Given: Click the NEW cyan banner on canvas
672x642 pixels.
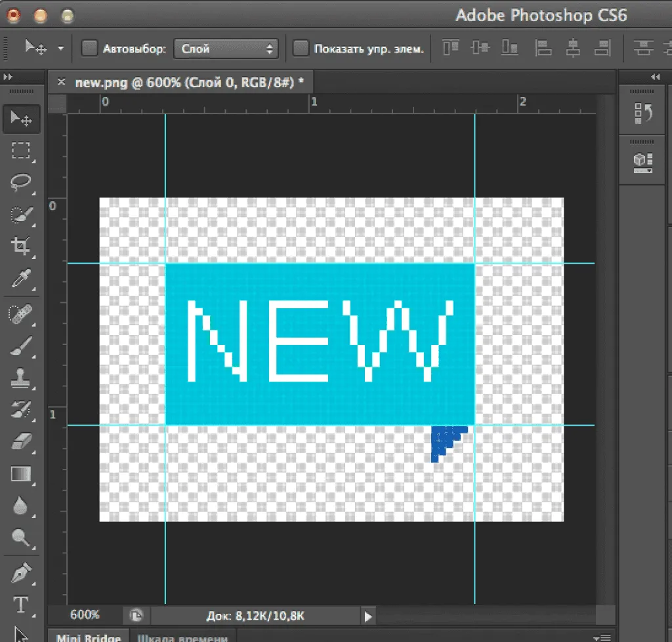Looking at the screenshot, I should [320, 344].
